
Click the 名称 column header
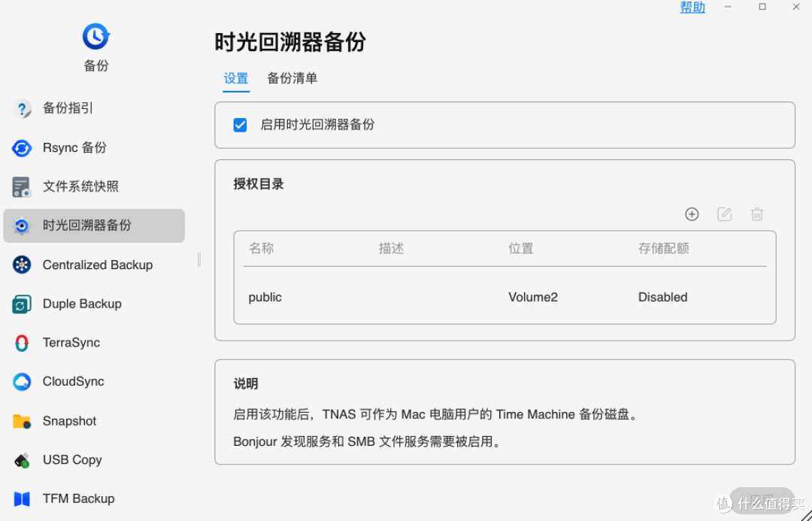261,249
